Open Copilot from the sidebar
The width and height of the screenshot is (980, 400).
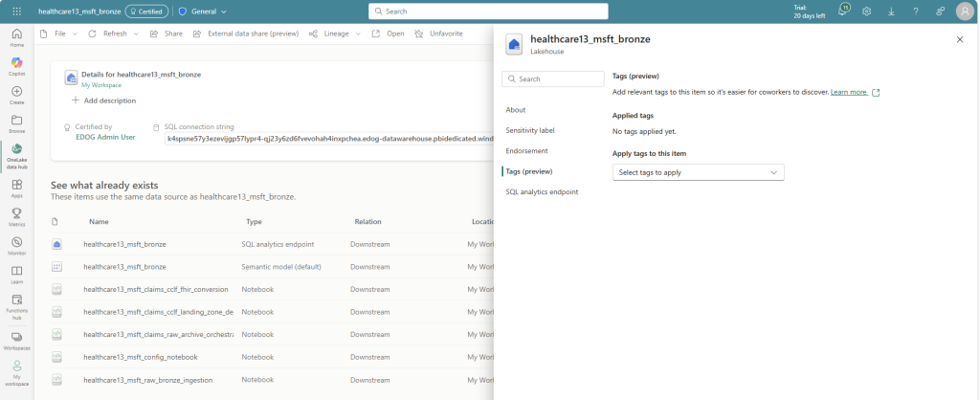point(17,66)
